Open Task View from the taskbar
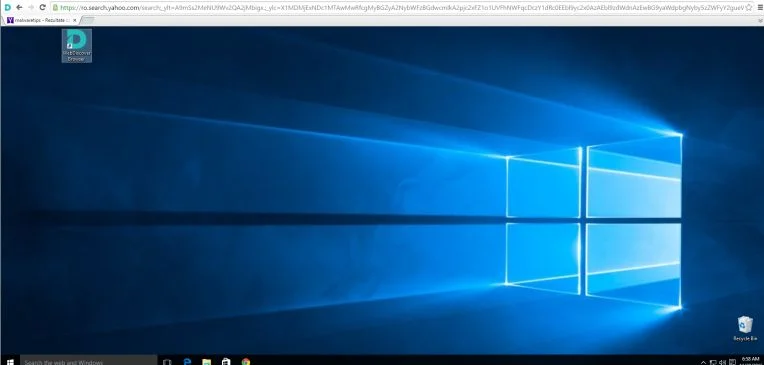 167,362
